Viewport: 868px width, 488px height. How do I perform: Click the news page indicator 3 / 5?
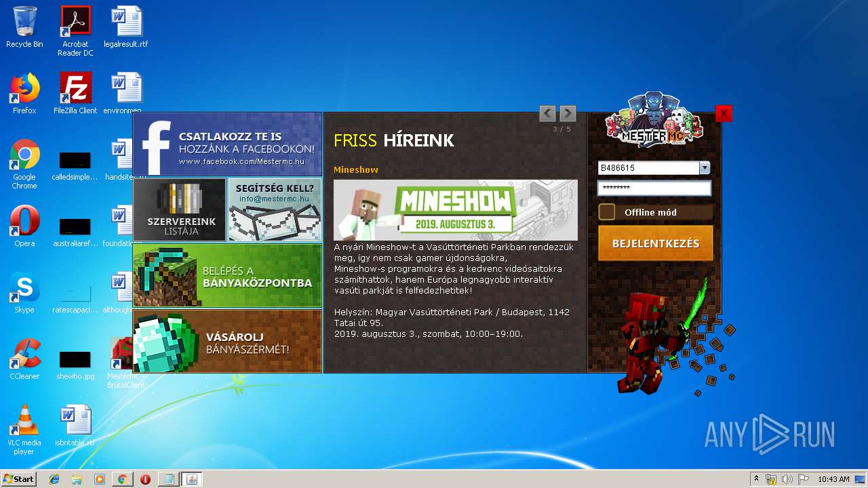pyautogui.click(x=562, y=129)
